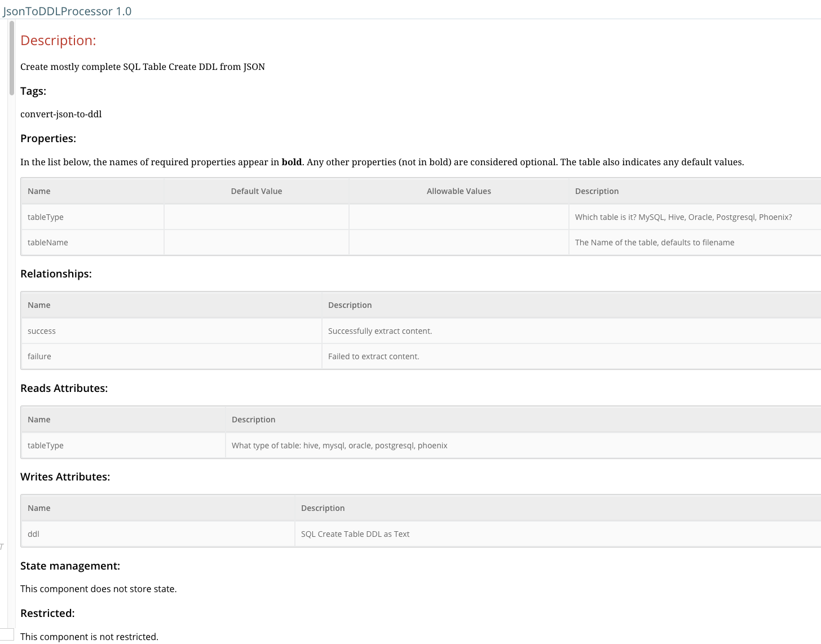The width and height of the screenshot is (821, 644).
Task: Click the Properties section heading
Action: [x=48, y=138]
